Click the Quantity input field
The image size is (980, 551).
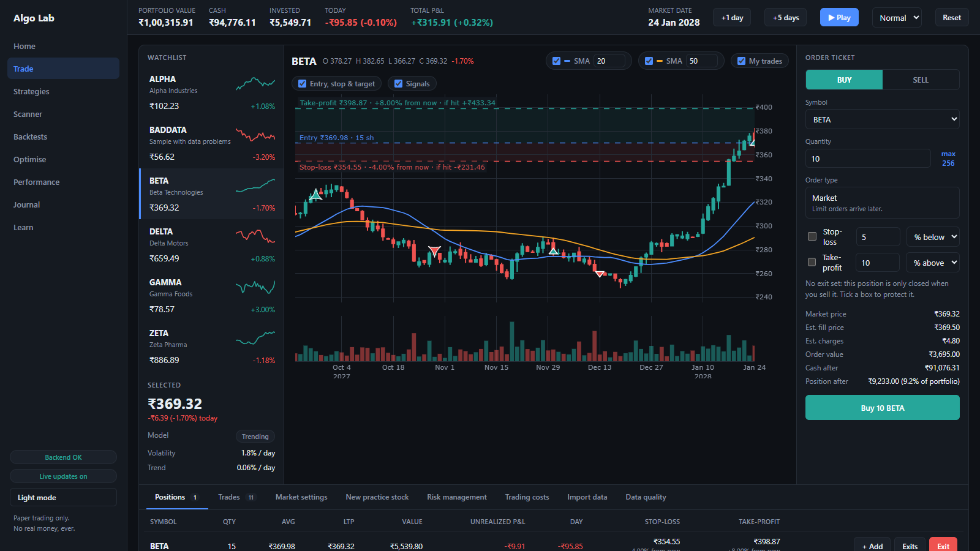(x=868, y=159)
